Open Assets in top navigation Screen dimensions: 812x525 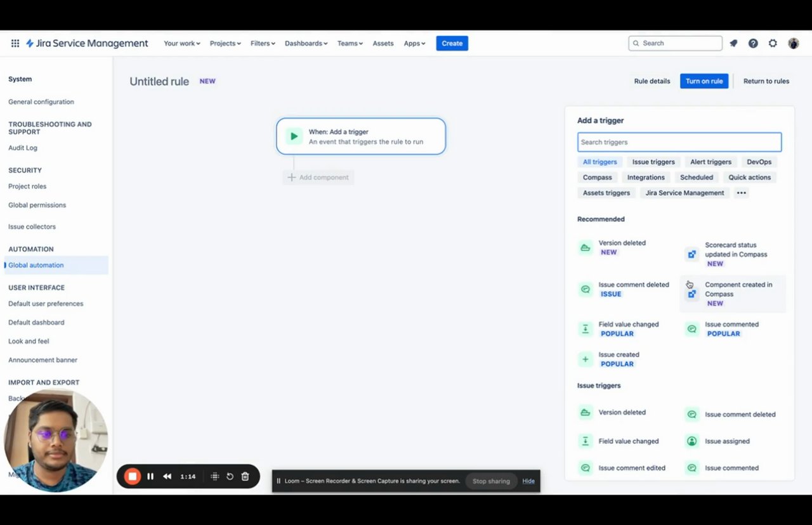(383, 43)
